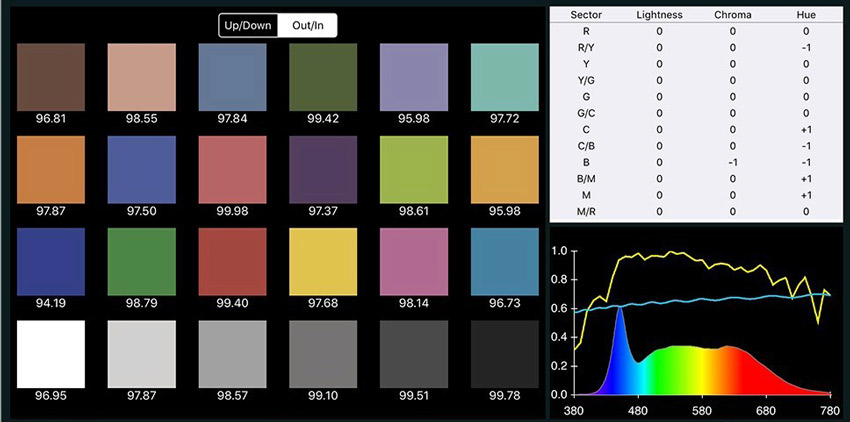Viewport: 850px width, 422px height.
Task: Select the B/M sector row label
Action: tap(583, 179)
